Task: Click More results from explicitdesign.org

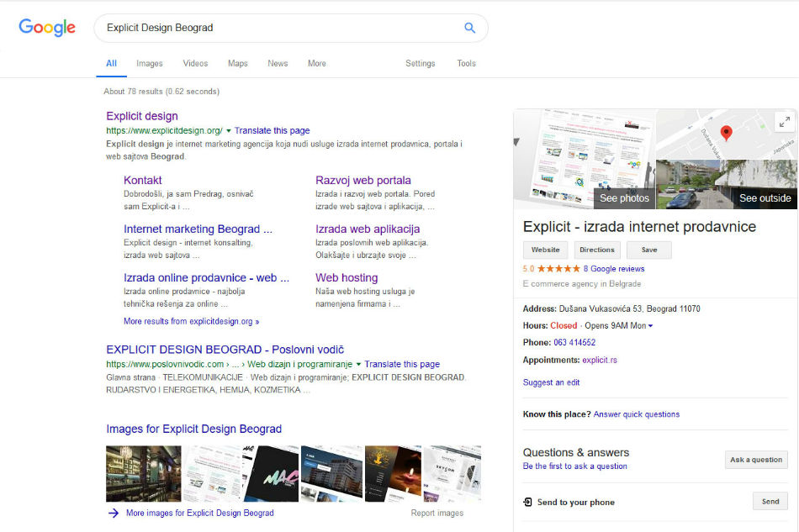Action: click(191, 321)
